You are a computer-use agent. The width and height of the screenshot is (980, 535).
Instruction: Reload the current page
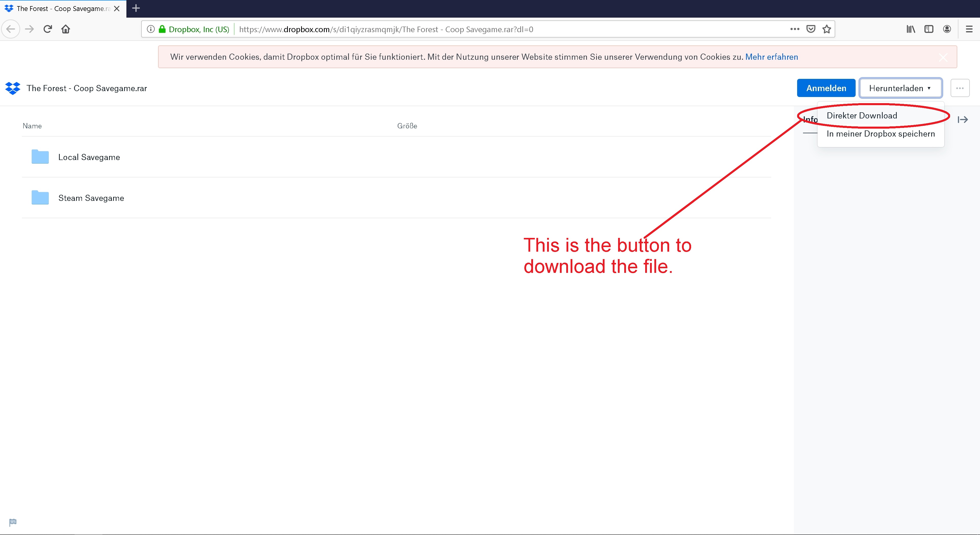tap(48, 29)
